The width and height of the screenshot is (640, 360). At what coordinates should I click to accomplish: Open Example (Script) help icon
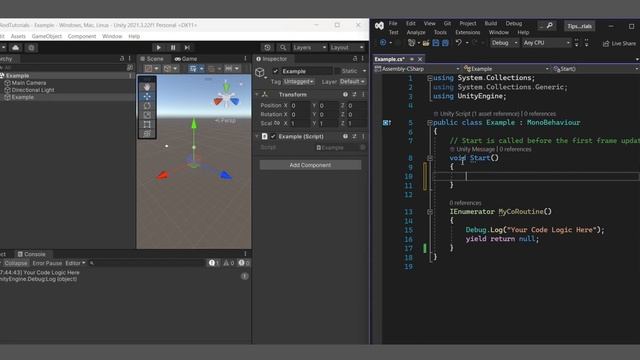pos(345,136)
